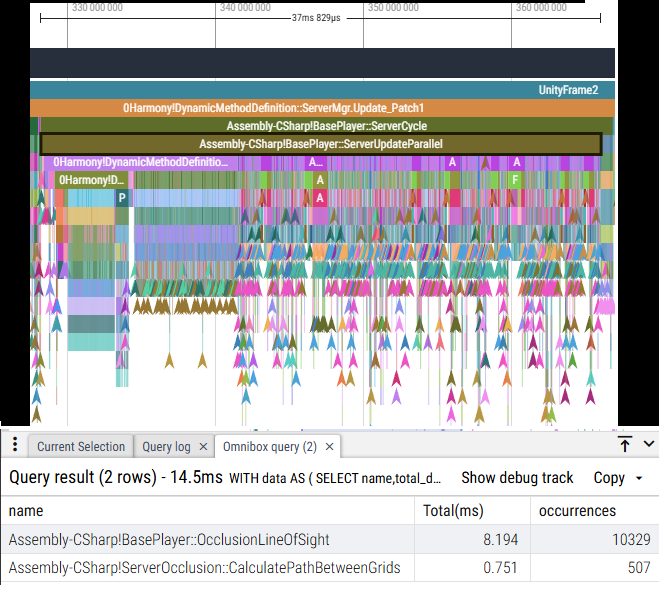Select the ServerMgr.Update_Patch1 slice
This screenshot has height=593, width=659.
[x=322, y=108]
